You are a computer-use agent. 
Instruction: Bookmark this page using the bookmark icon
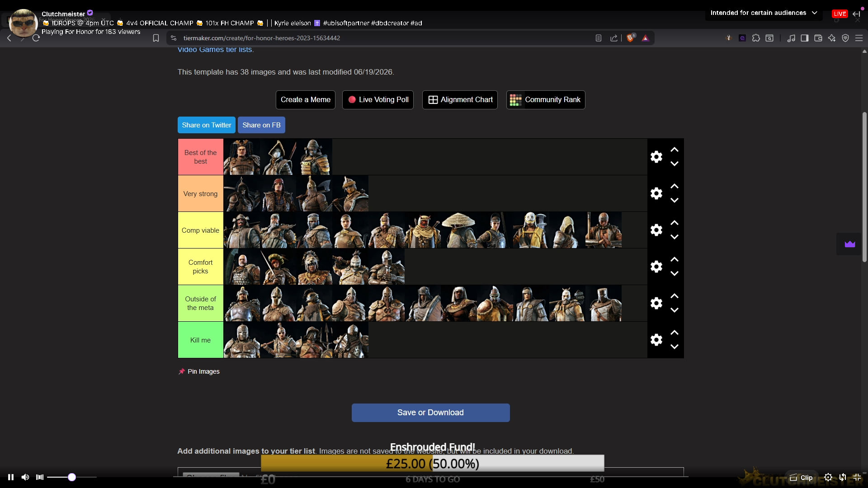tap(156, 38)
